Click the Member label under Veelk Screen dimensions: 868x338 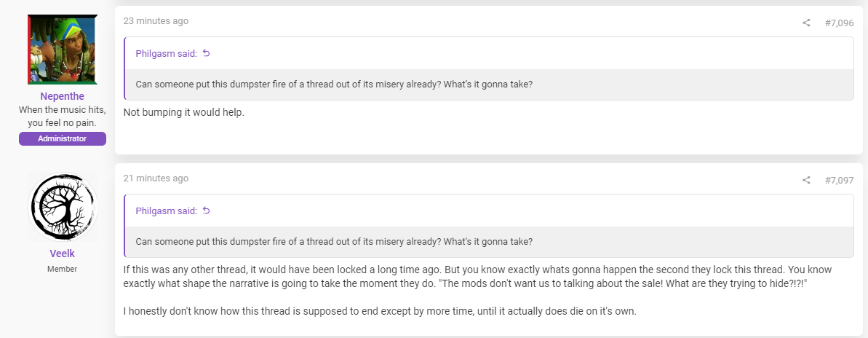(62, 270)
